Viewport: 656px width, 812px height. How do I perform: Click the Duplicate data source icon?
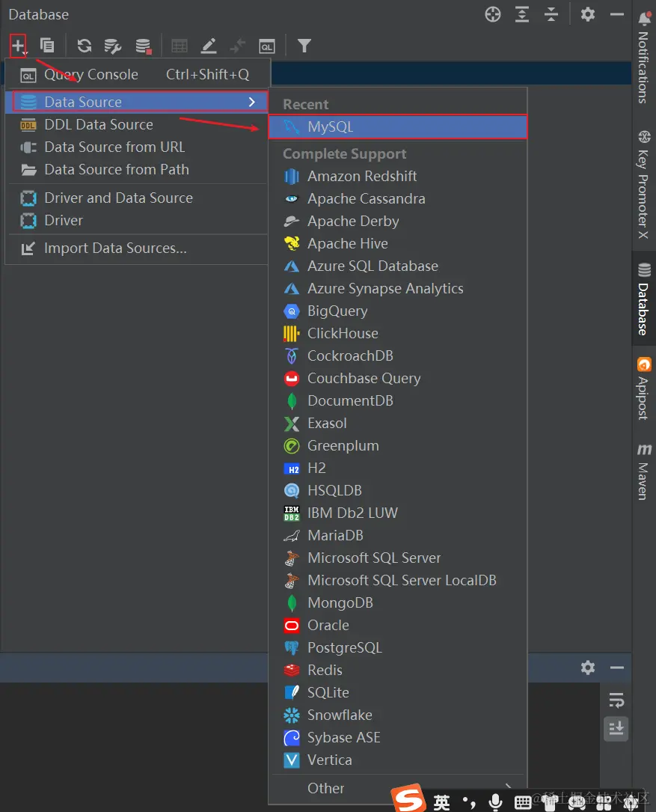[x=47, y=46]
